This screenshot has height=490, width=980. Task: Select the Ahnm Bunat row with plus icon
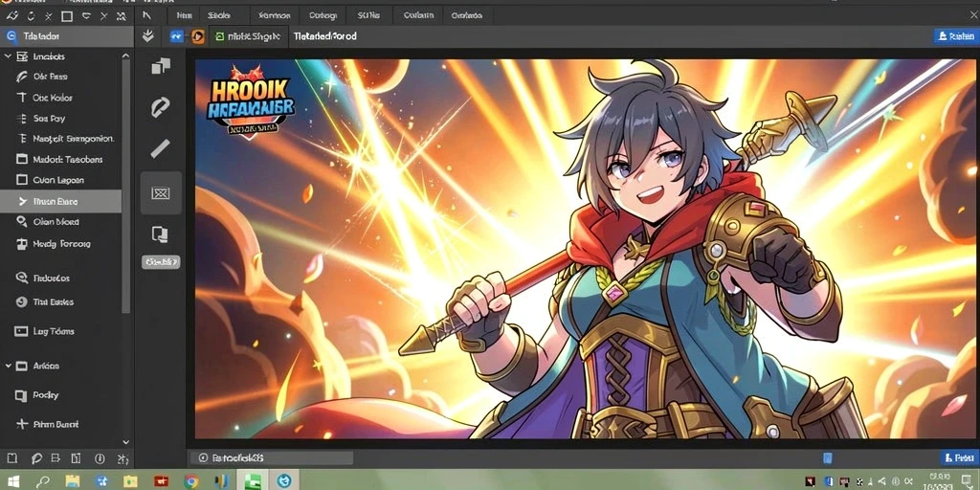[62, 424]
